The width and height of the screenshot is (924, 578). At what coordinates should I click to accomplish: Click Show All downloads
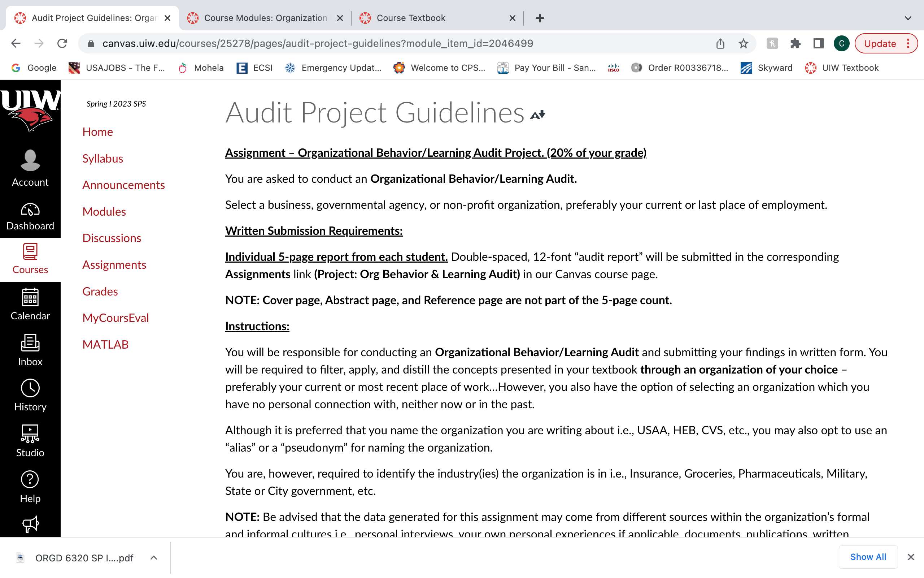[x=868, y=557]
